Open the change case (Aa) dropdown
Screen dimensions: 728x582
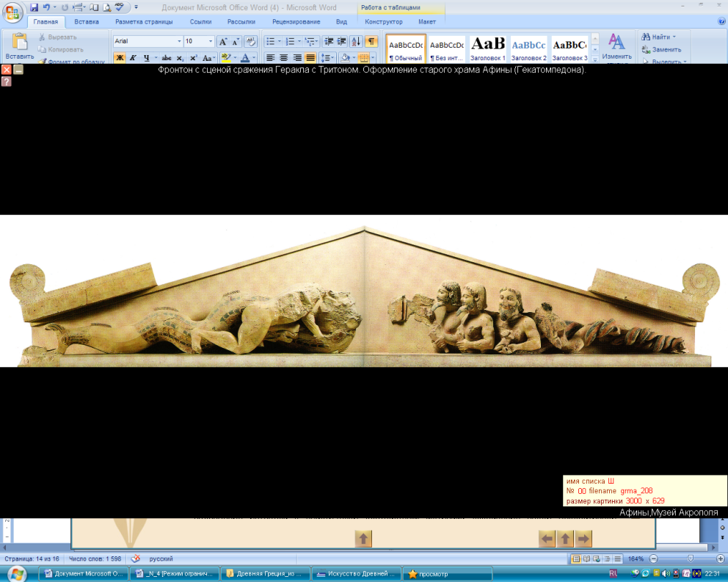coord(208,57)
